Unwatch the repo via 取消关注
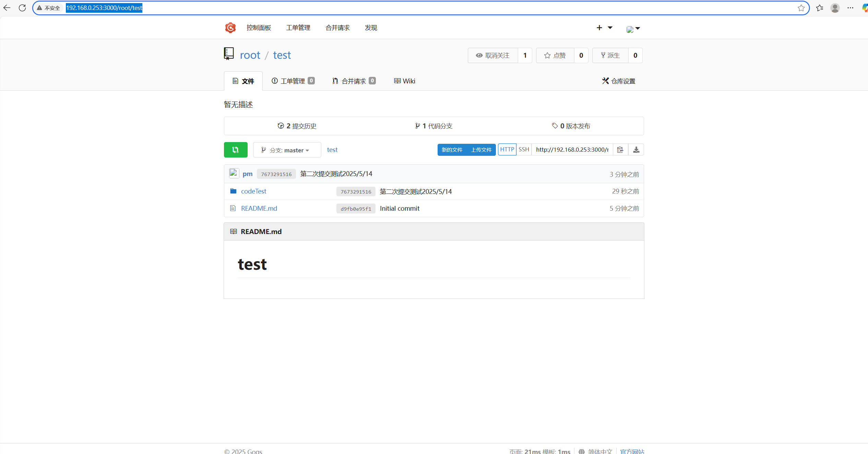Screen dimensions: 868x454 (492, 55)
